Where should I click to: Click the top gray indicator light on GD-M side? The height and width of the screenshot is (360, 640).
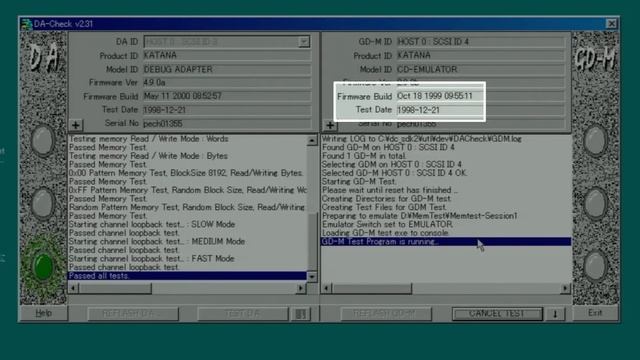pos(596,140)
